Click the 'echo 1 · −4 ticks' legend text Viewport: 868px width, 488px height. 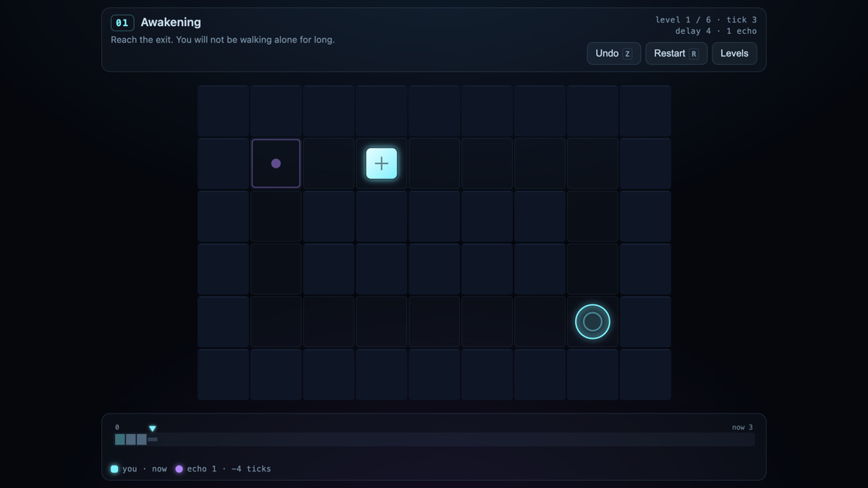229,469
